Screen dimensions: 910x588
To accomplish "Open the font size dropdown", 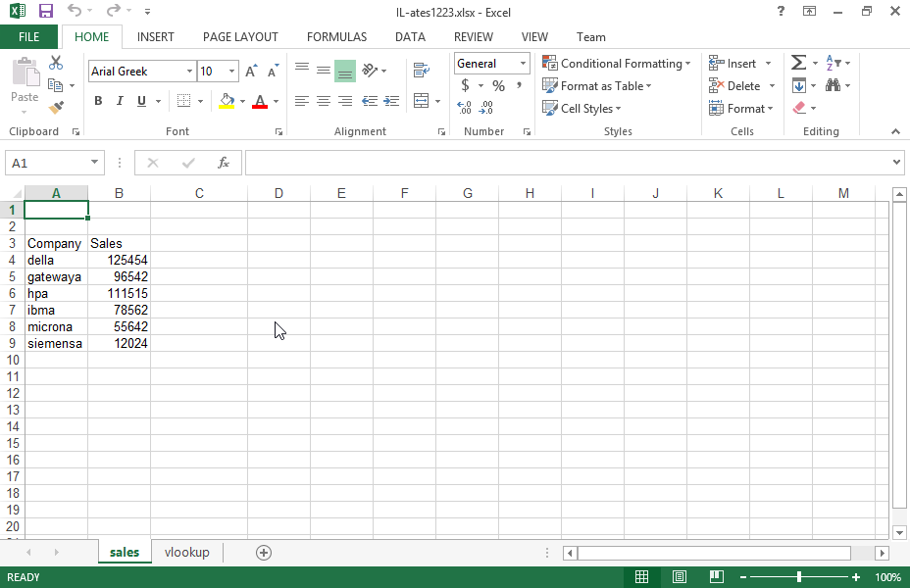I will tap(231, 72).
